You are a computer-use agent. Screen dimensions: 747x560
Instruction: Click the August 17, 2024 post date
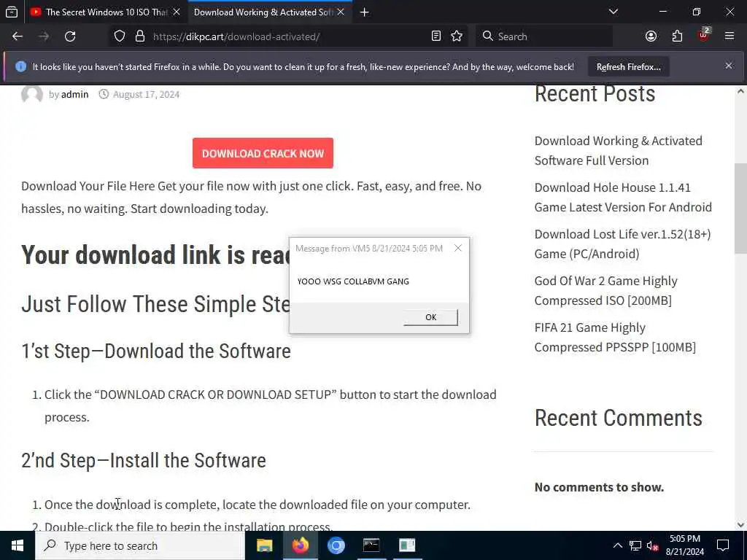point(146,94)
